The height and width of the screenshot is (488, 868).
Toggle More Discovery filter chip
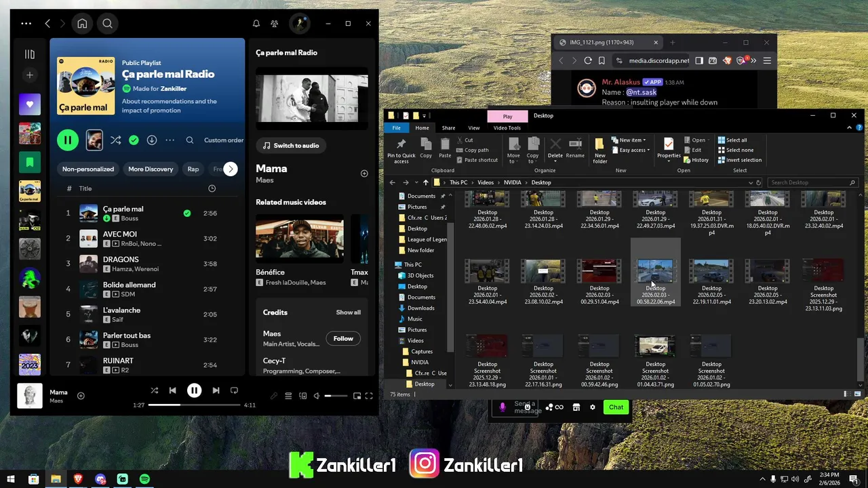pos(151,169)
